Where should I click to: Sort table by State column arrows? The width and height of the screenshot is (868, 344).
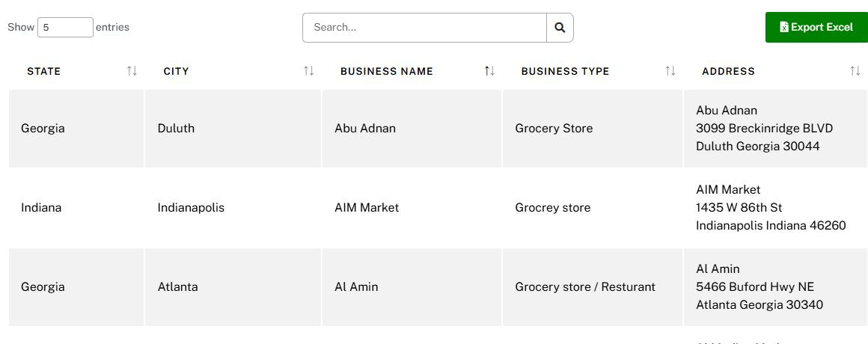click(132, 71)
